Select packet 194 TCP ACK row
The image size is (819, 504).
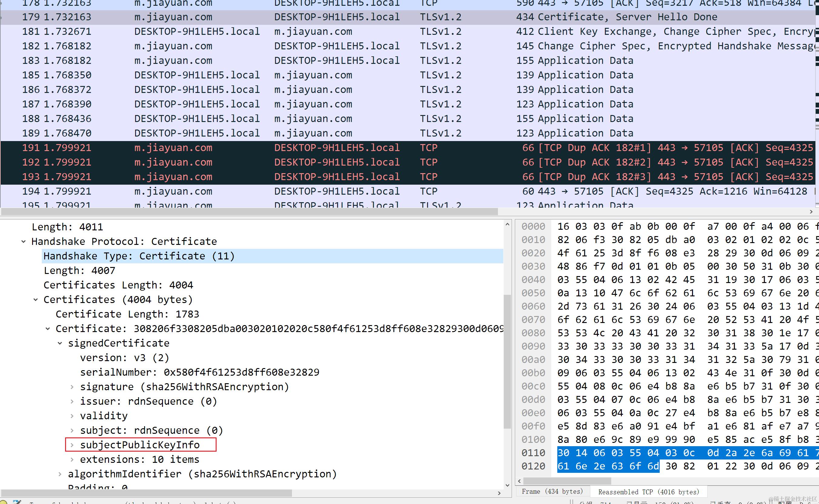click(407, 191)
